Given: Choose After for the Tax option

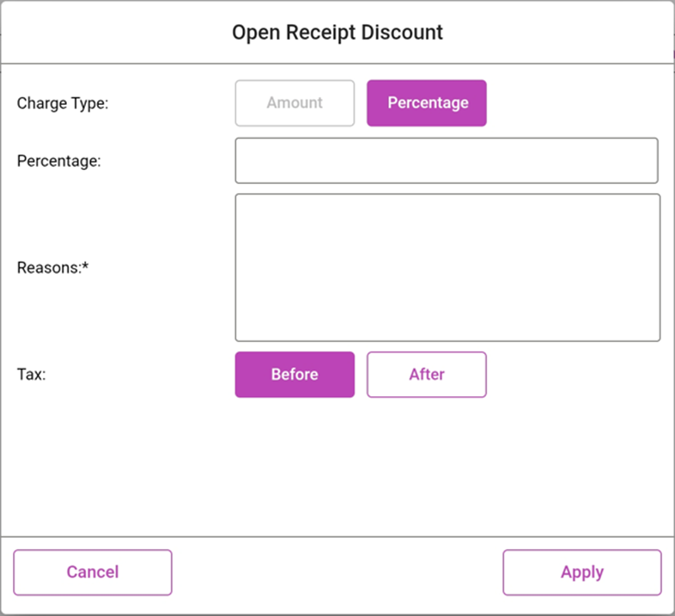Looking at the screenshot, I should (427, 375).
